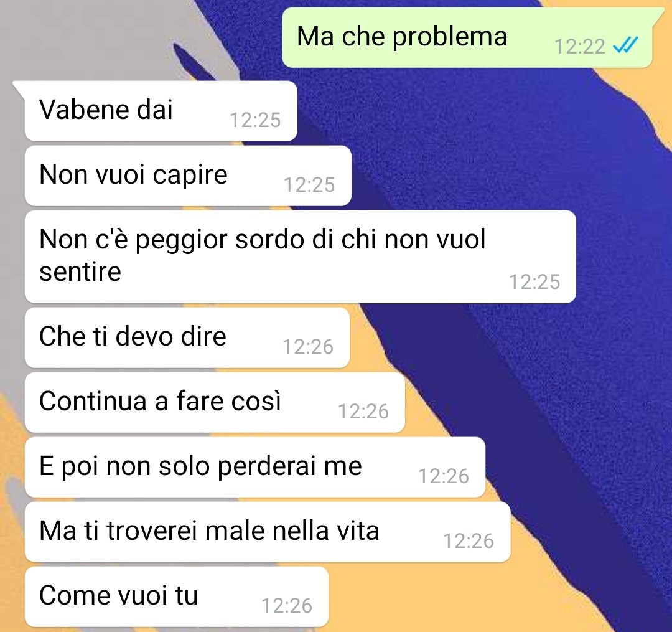Select the "Ma ti troverei male nella vita" message
The width and height of the screenshot is (672, 632).
pyautogui.click(x=268, y=532)
